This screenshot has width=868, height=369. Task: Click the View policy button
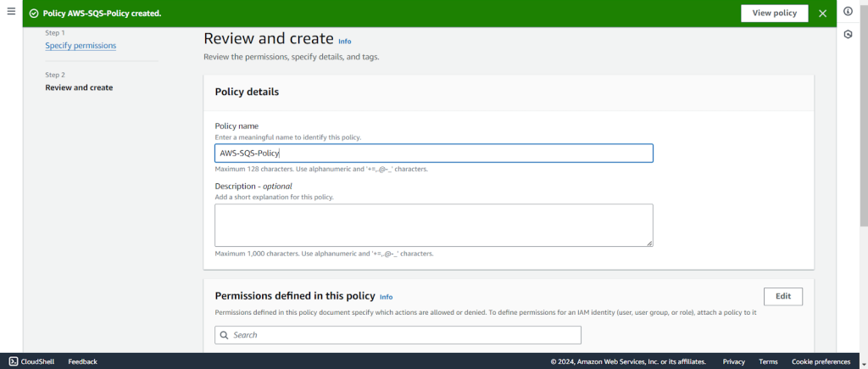pos(775,14)
